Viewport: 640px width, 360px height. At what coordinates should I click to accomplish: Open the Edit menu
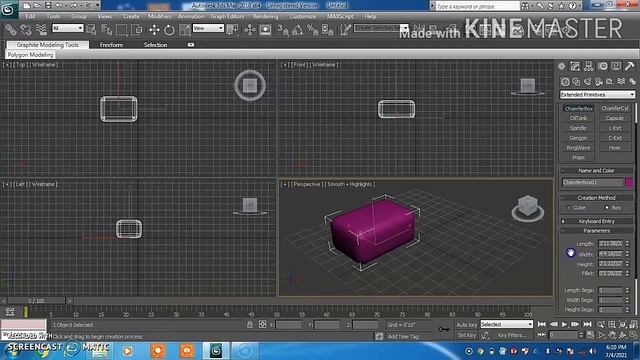pos(31,16)
